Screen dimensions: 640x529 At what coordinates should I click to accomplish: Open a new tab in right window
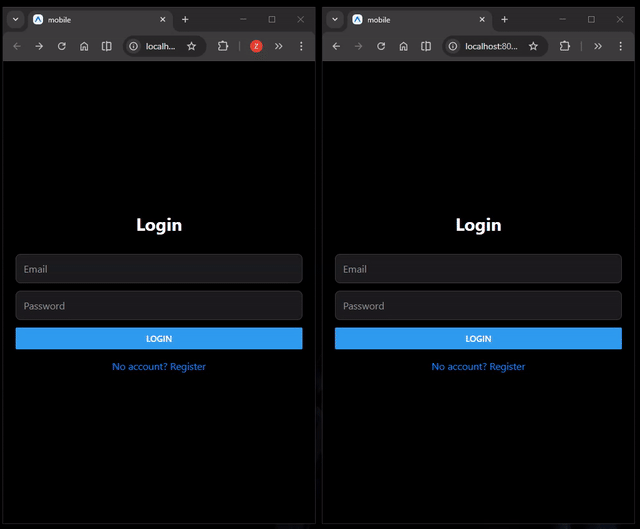click(x=504, y=20)
